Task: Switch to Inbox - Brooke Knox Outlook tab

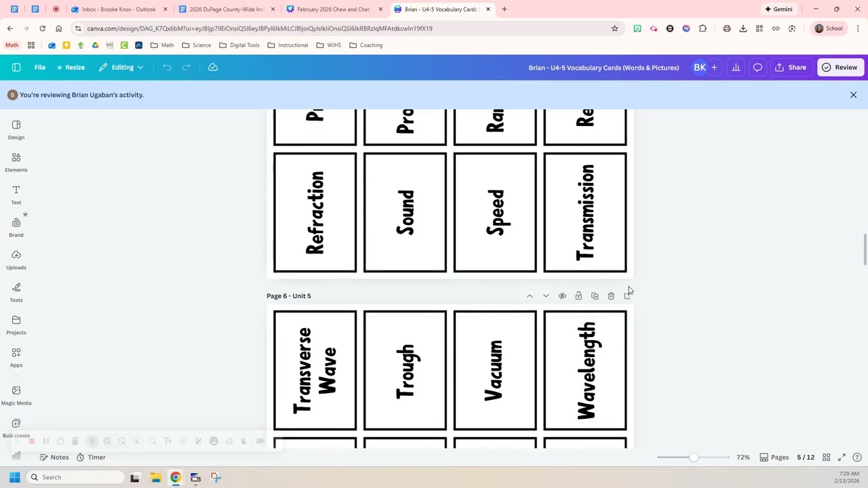Action: (119, 9)
